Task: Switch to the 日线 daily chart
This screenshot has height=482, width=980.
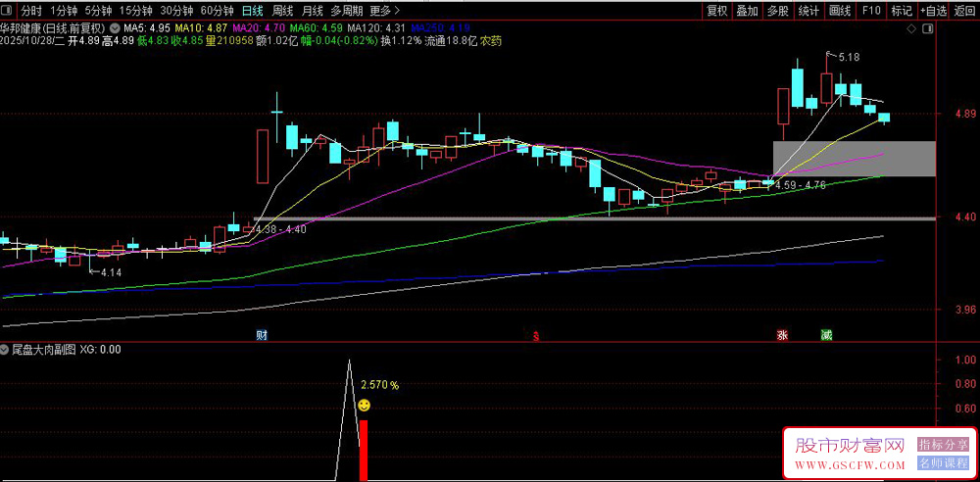Action: (253, 11)
